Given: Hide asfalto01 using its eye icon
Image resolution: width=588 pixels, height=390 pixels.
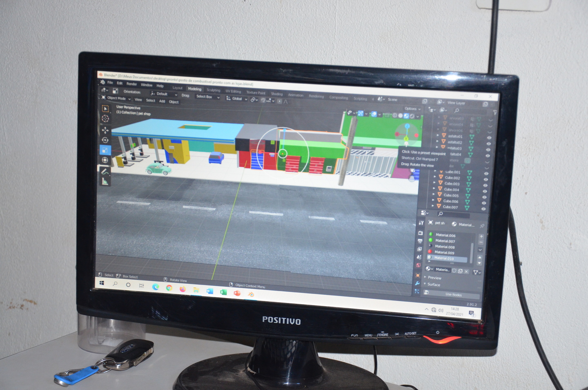Looking at the screenshot, I should pyautogui.click(x=489, y=138).
